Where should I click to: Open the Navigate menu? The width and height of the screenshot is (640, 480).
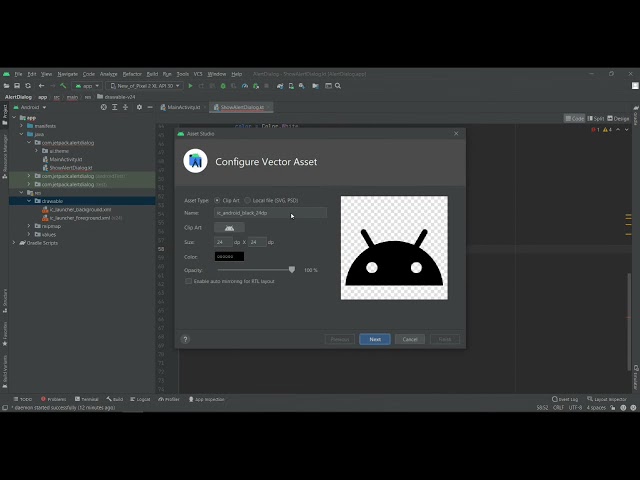pos(67,74)
